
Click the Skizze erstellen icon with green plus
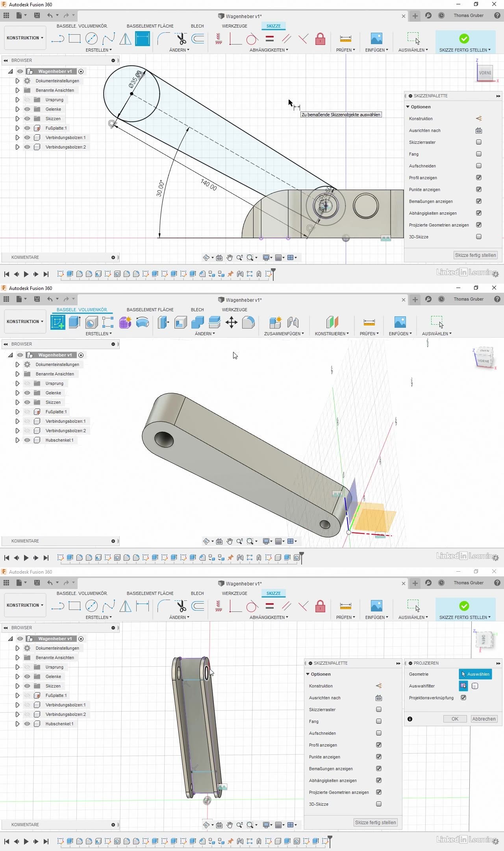tap(58, 322)
